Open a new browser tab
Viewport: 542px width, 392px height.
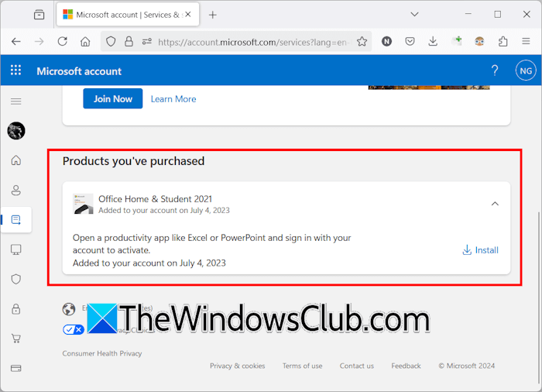click(213, 15)
